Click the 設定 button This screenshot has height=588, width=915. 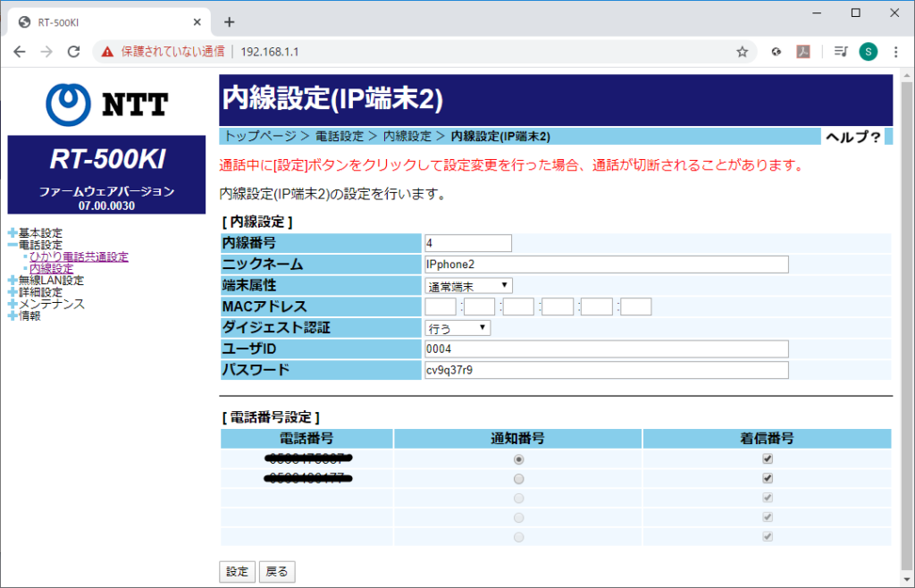(x=237, y=572)
